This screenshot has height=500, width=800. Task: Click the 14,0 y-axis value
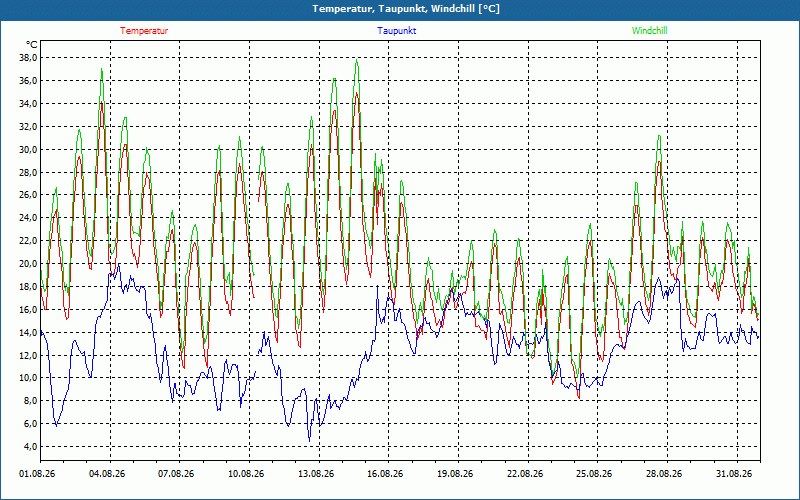[28, 333]
